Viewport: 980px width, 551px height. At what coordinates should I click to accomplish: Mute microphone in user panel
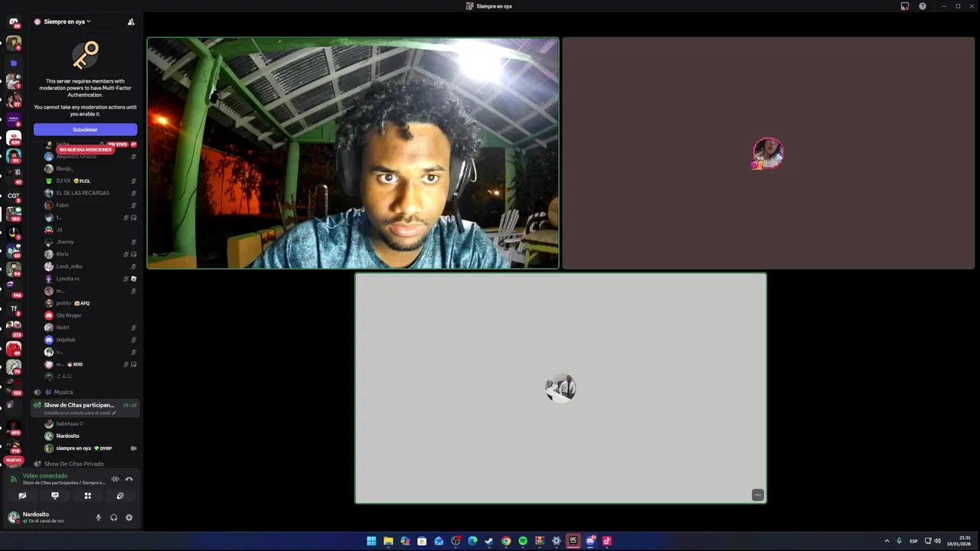[x=98, y=517]
